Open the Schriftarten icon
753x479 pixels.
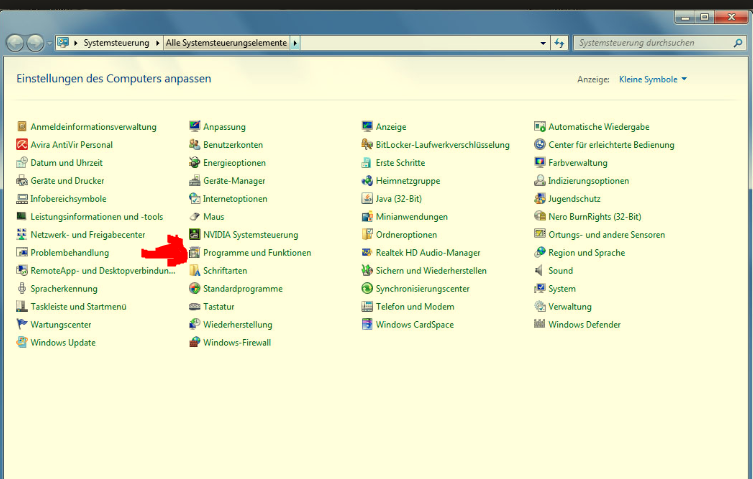[194, 270]
